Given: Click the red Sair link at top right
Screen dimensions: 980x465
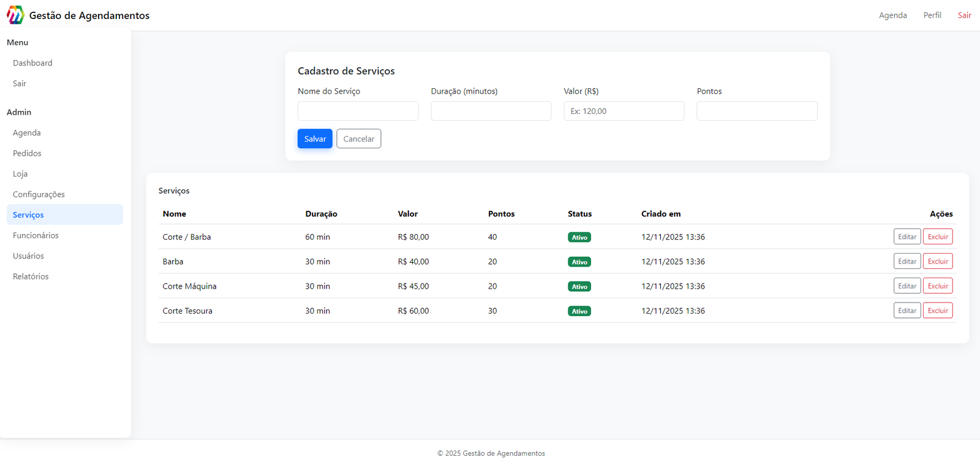Looking at the screenshot, I should [964, 15].
